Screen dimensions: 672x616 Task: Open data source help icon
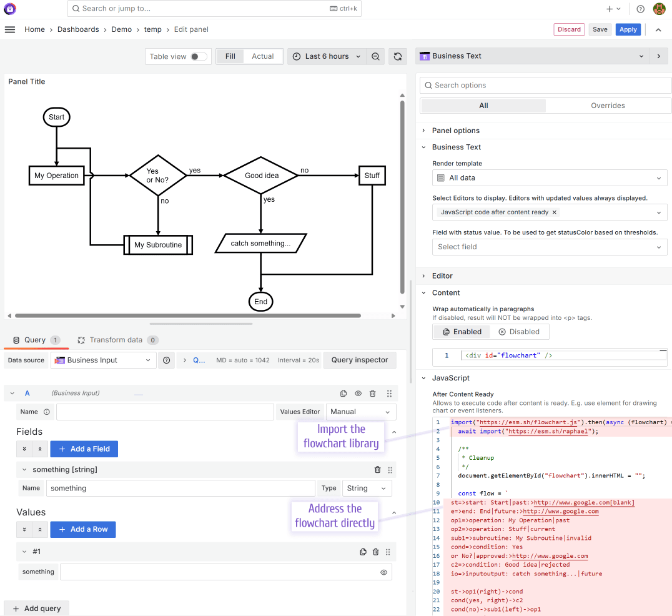point(166,360)
